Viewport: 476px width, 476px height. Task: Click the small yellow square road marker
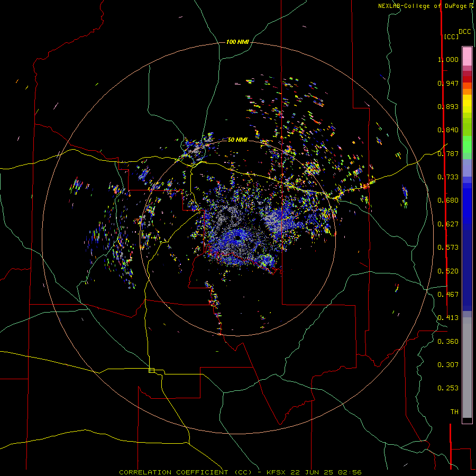click(151, 370)
